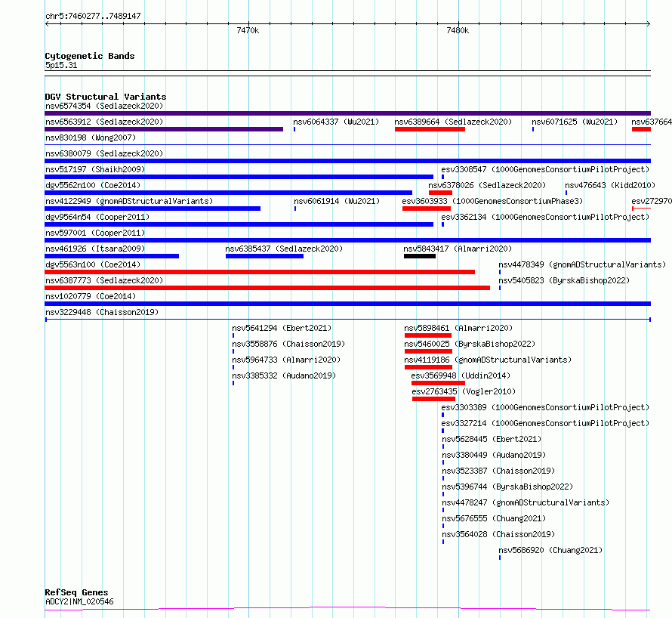Open nsv5676555 (Chuang2021) label
The height and width of the screenshot is (618, 672).
pos(494,518)
